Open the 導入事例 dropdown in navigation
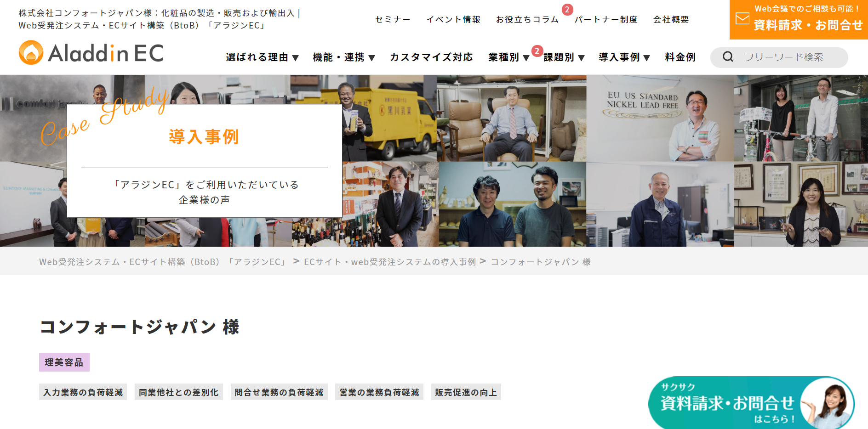Image resolution: width=868 pixels, height=429 pixels. [x=624, y=57]
